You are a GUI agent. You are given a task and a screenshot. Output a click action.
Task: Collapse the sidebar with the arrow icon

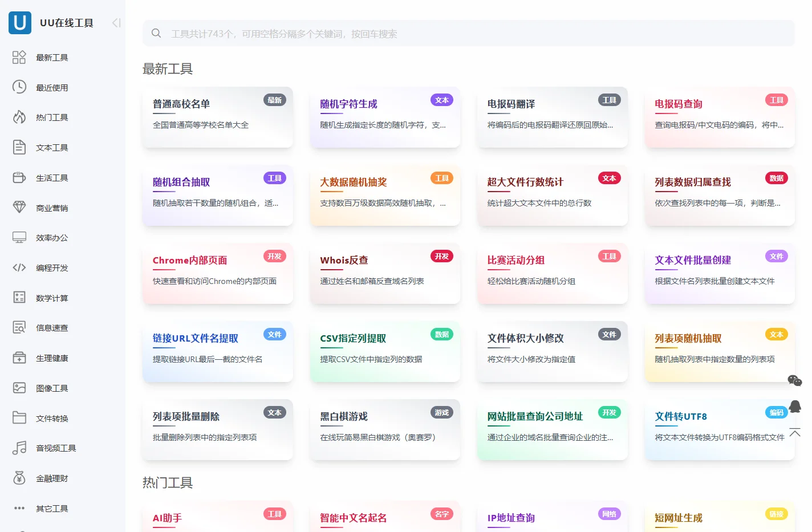tap(116, 23)
